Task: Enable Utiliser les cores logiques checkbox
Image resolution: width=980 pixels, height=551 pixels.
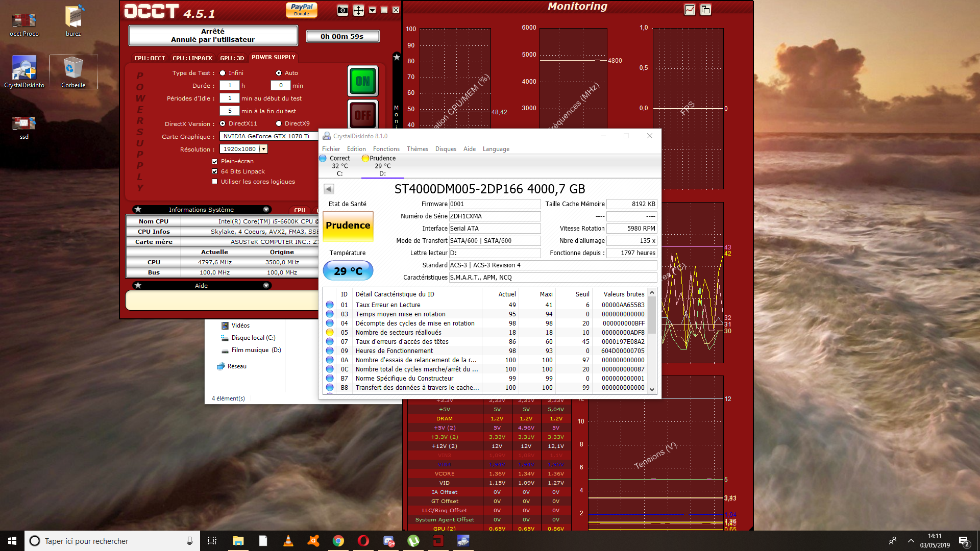Action: (215, 182)
